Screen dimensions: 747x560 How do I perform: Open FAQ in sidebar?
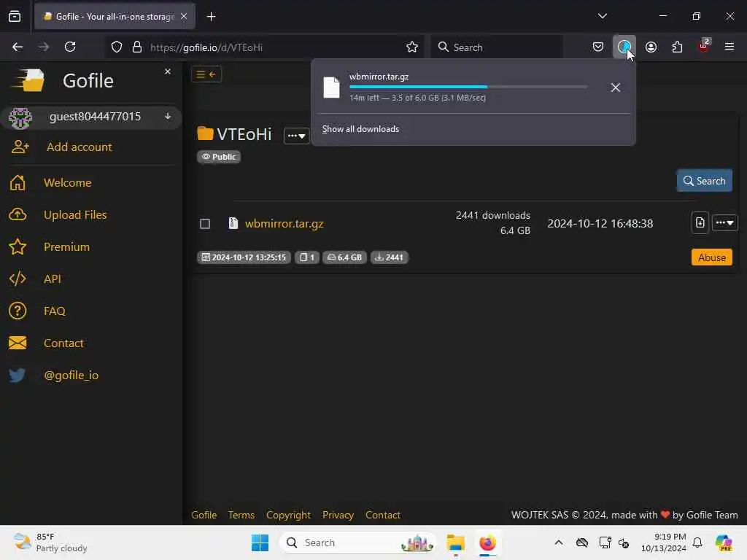coord(54,311)
